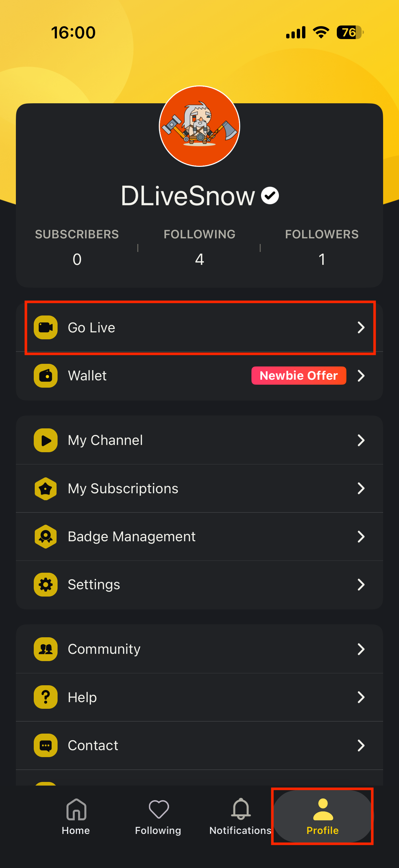This screenshot has width=399, height=868.
Task: Tap the My Channel play icon
Action: (45, 440)
